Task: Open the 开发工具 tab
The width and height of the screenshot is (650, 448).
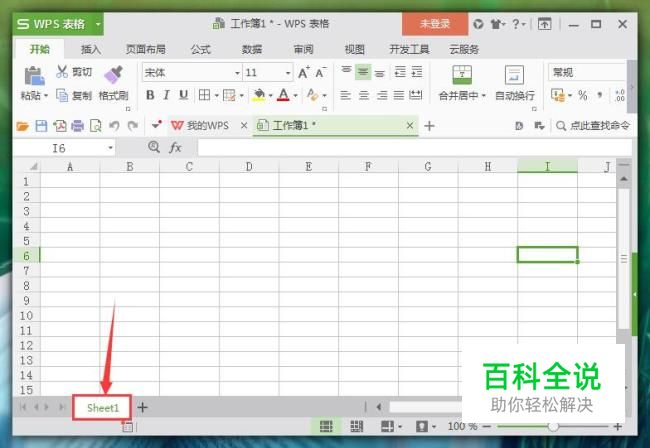Action: coord(409,49)
